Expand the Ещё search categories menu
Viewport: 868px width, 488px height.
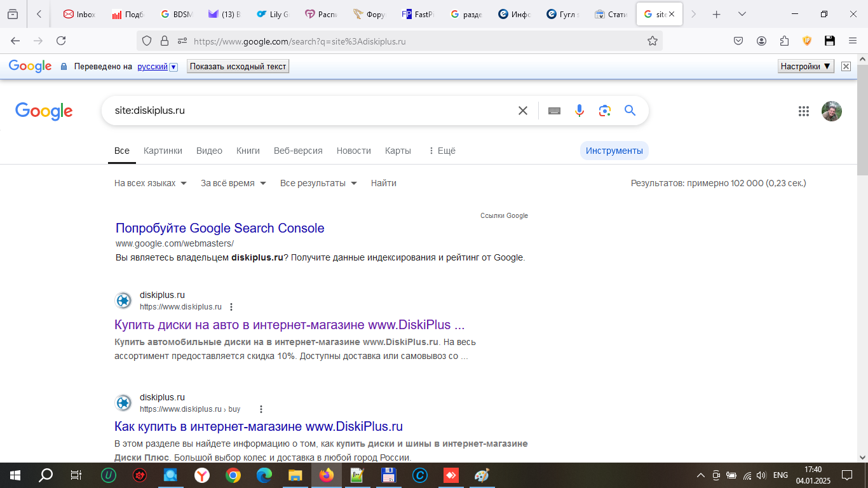coord(442,151)
